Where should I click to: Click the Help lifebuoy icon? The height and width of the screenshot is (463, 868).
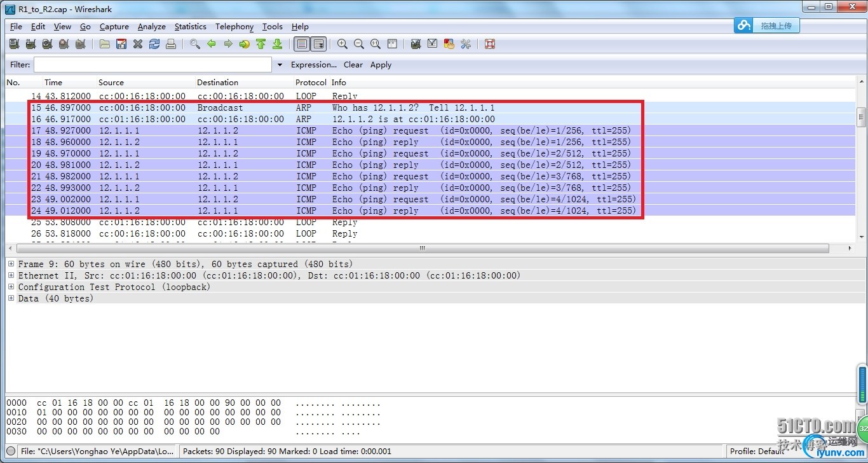(490, 44)
